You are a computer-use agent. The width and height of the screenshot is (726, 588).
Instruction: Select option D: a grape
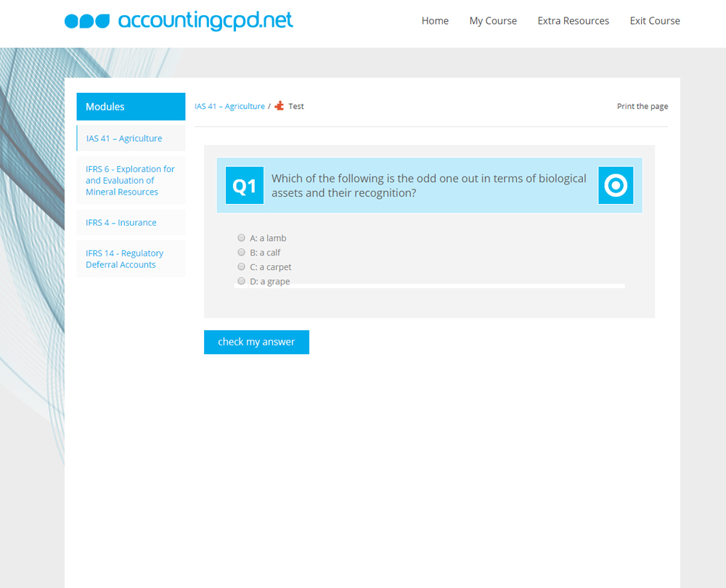pyautogui.click(x=242, y=281)
